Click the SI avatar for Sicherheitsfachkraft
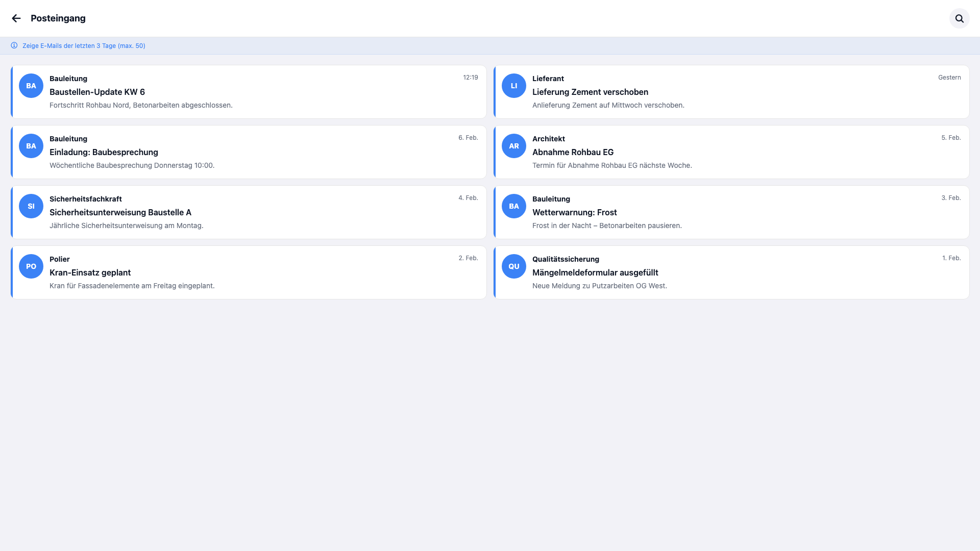This screenshot has width=980, height=551. [x=31, y=206]
